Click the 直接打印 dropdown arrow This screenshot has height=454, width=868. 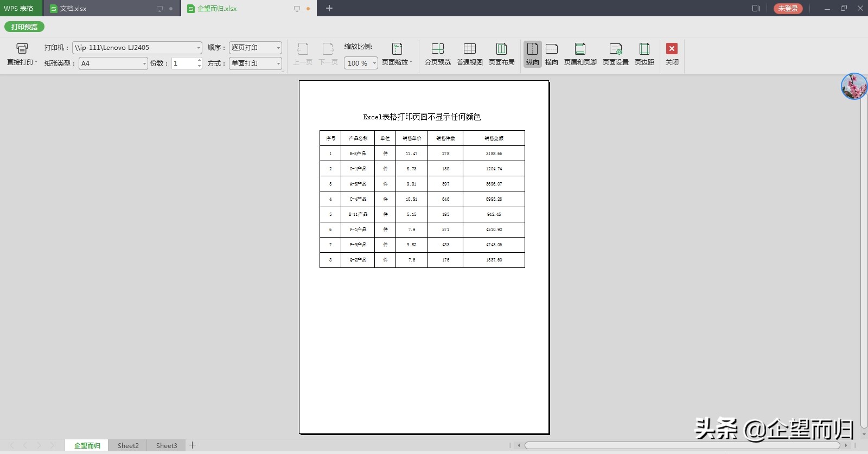click(x=36, y=62)
